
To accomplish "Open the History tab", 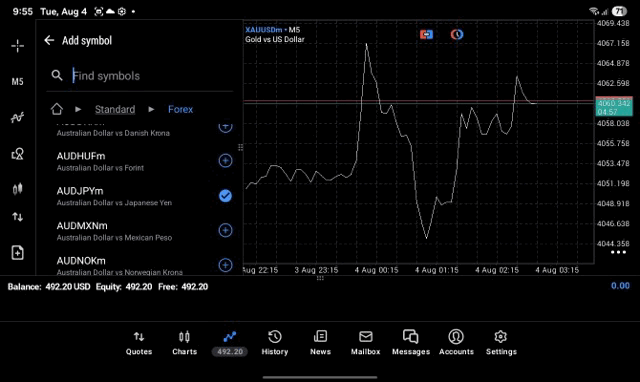I will point(275,343).
